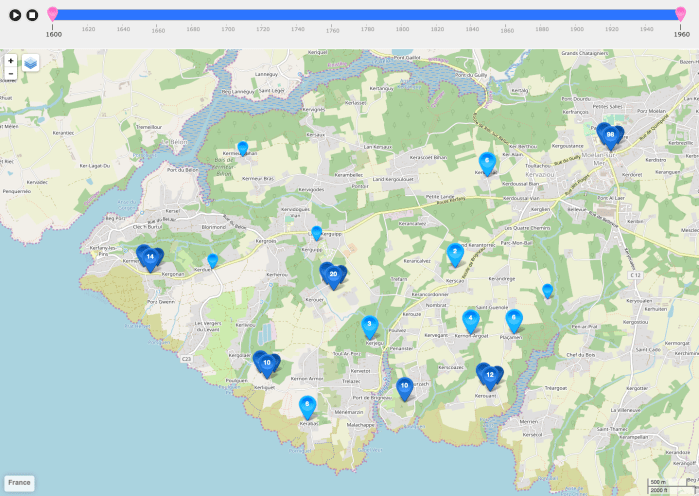
Task: Open the cluster marker labeled 10 near Kerliguet
Action: point(267,365)
